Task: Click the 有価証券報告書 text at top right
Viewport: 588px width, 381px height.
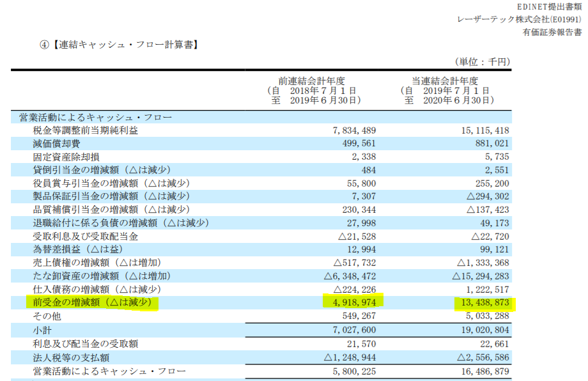Action: (552, 32)
